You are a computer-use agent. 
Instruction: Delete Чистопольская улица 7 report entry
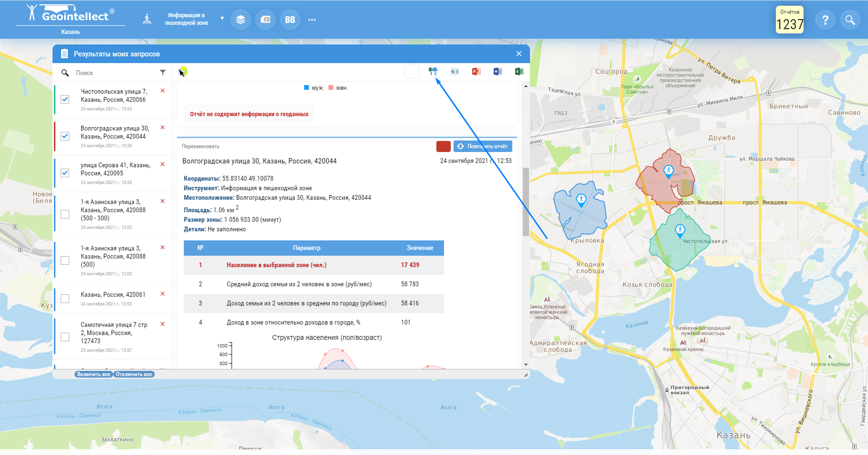[x=163, y=91]
